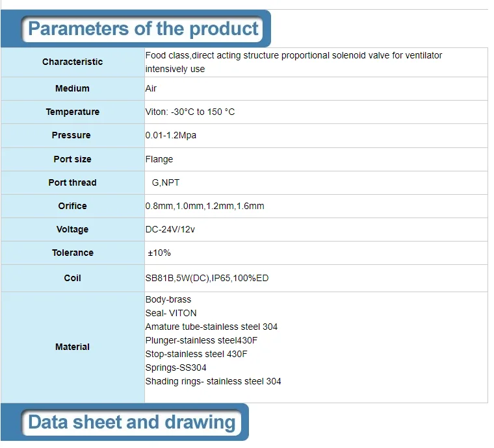Click the "Parameters of the product" heading

coord(143,29)
